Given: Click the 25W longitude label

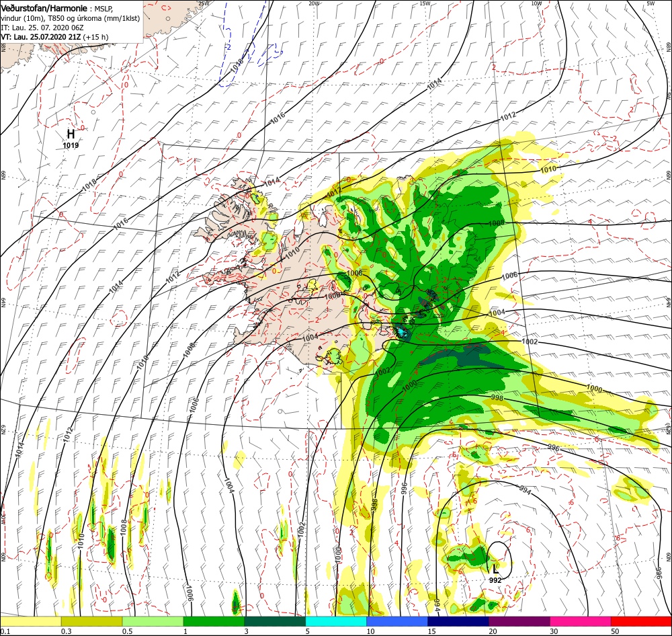Looking at the screenshot, I should pyautogui.click(x=204, y=3).
